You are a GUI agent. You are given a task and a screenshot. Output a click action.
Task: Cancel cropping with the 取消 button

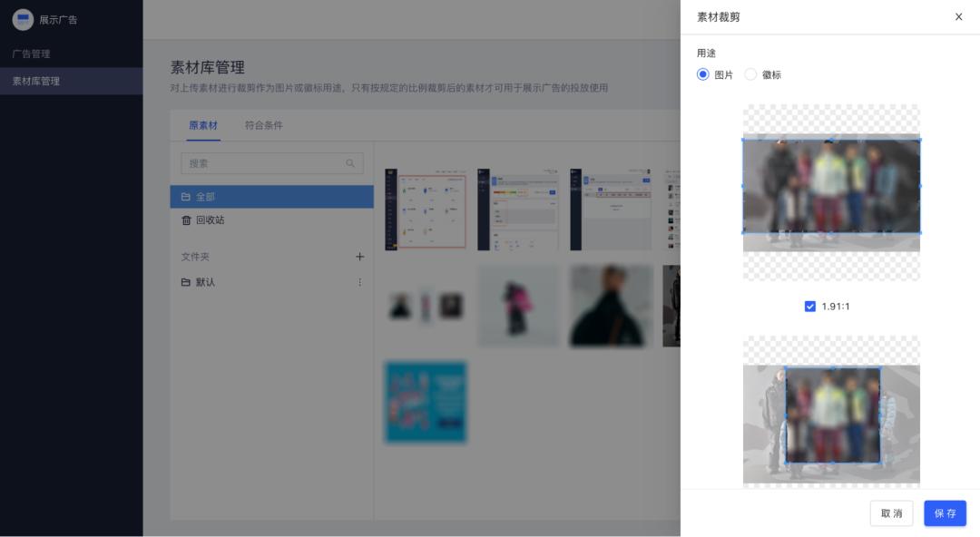tap(892, 513)
